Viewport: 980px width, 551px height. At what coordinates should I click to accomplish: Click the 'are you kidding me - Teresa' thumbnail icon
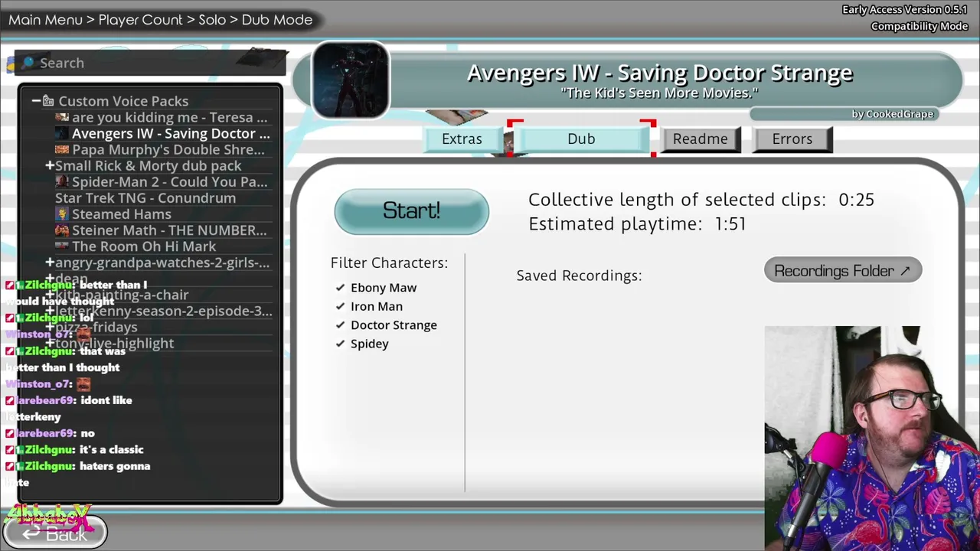[62, 117]
